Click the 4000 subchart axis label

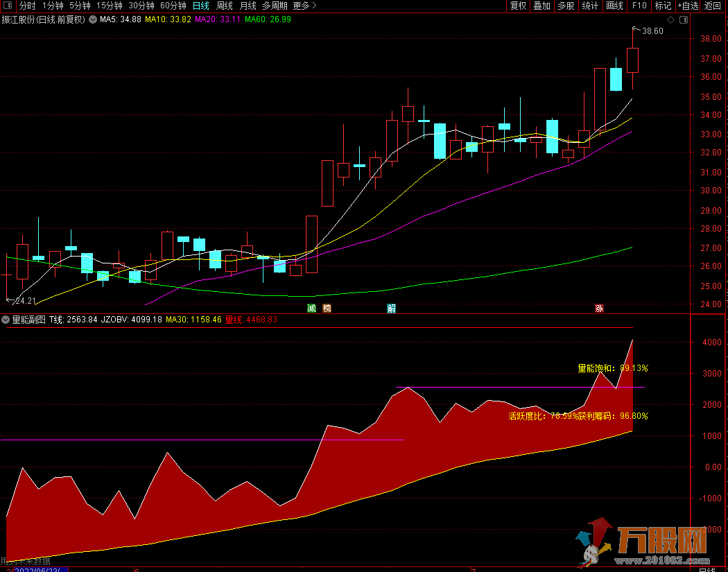(712, 343)
